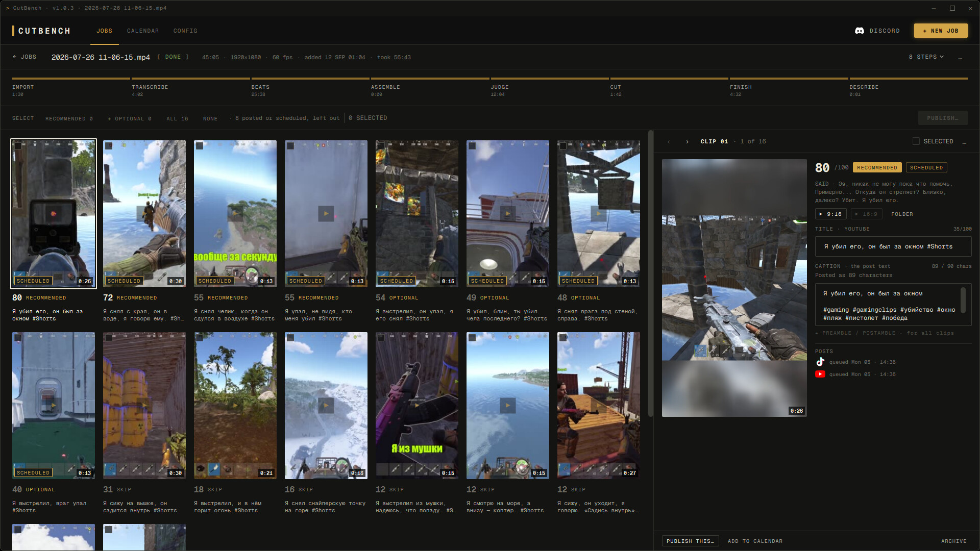Viewport: 980px width, 551px height.
Task: Expand the PREAMBLE / POSTAMBLE section
Action: 885,333
